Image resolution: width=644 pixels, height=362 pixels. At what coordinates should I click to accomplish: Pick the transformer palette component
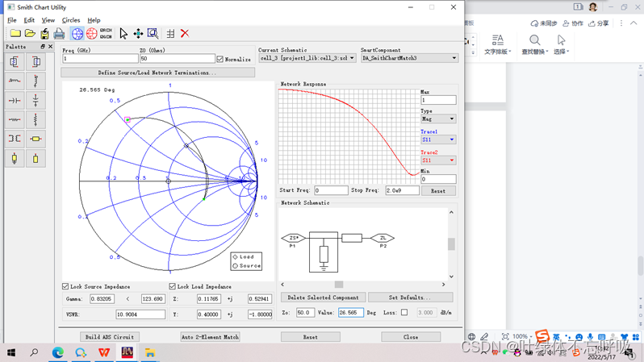pos(15,139)
